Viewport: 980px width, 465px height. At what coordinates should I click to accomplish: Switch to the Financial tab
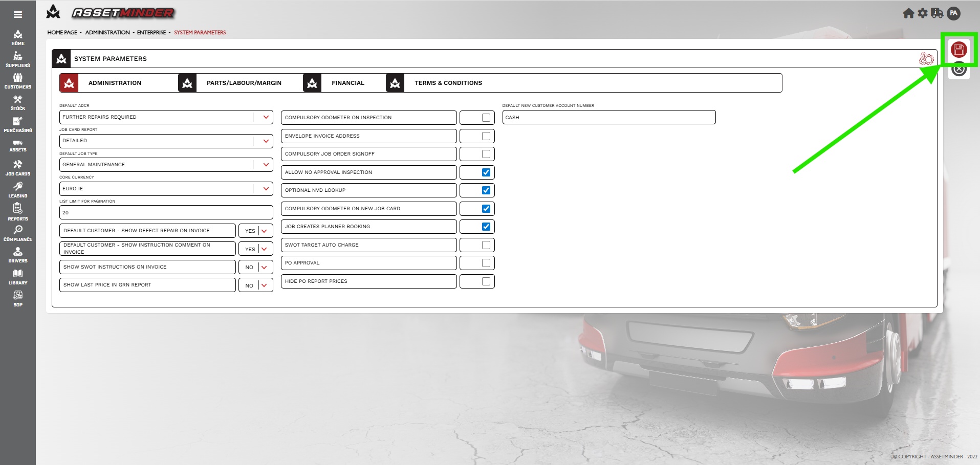pos(347,83)
